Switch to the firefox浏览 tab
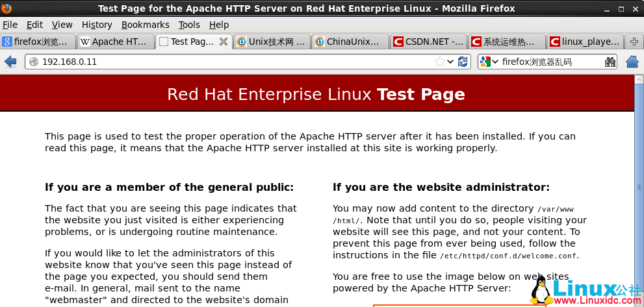This screenshot has width=644, height=307. (38, 42)
